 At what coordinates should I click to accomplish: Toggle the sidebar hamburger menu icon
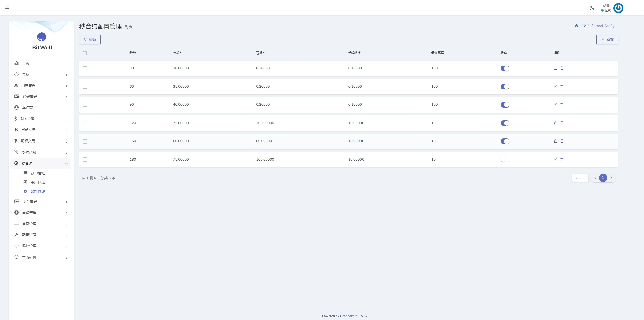(7, 7)
